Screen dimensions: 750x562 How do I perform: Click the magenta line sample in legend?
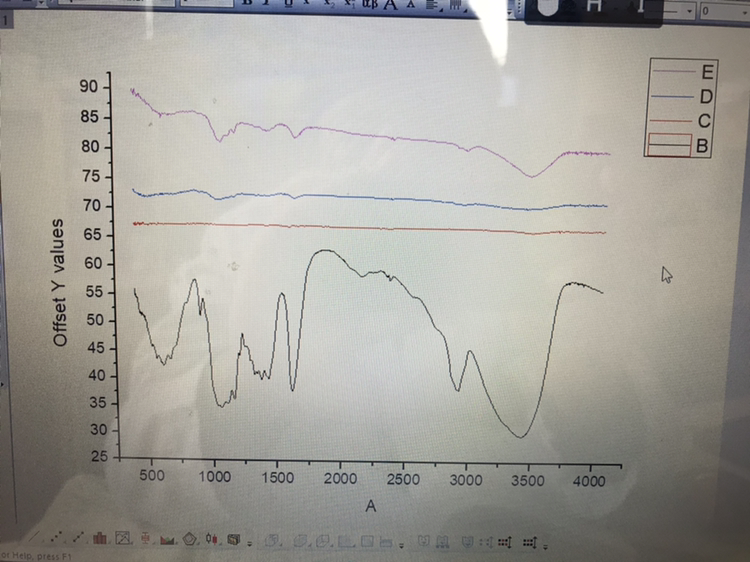coord(674,72)
